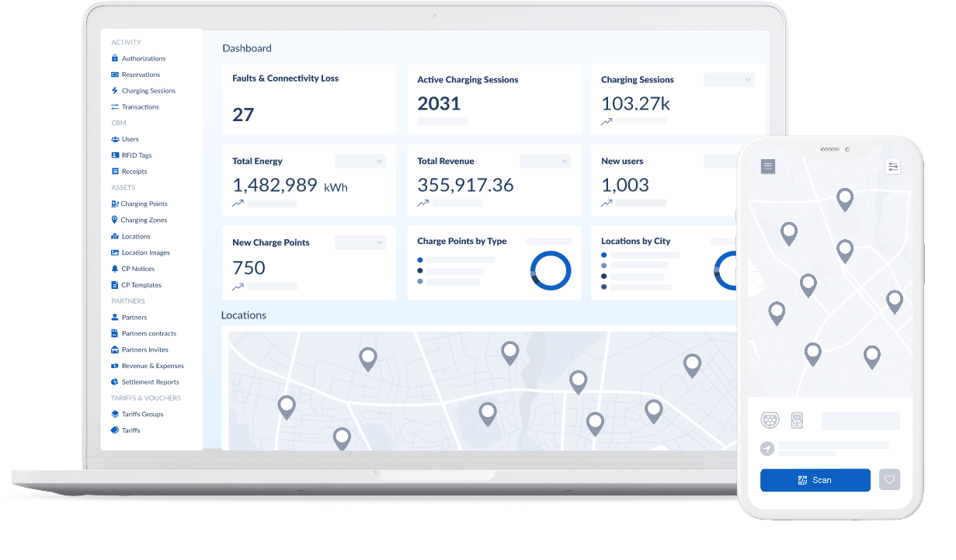Screen dimensions: 956x560
Task: Open RFID Tags from the sidebar
Action: (x=138, y=155)
